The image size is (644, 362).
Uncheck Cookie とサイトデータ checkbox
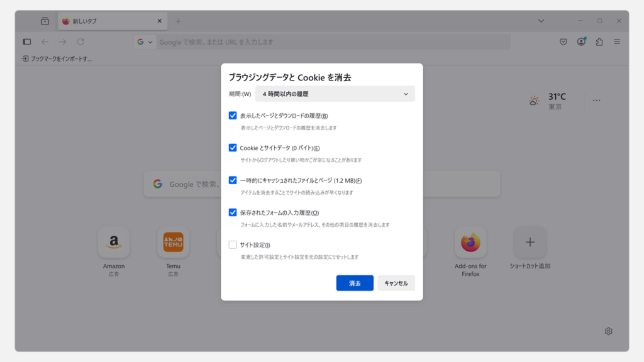[233, 148]
